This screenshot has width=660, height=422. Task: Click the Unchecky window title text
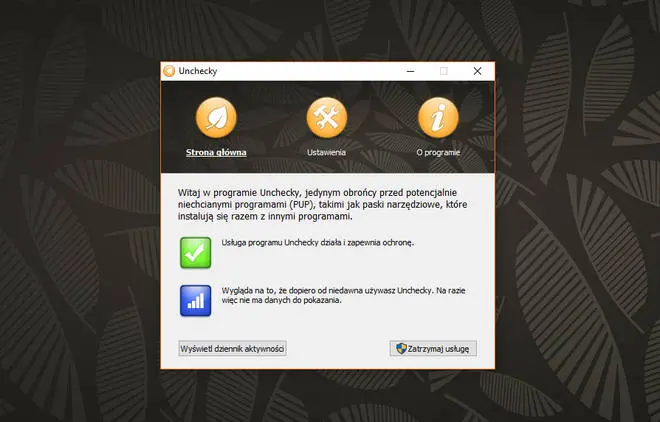198,71
